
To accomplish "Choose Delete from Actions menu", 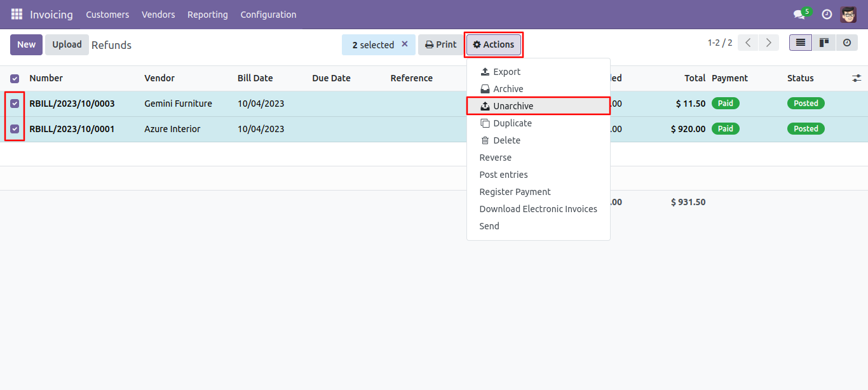I will 538,140.
